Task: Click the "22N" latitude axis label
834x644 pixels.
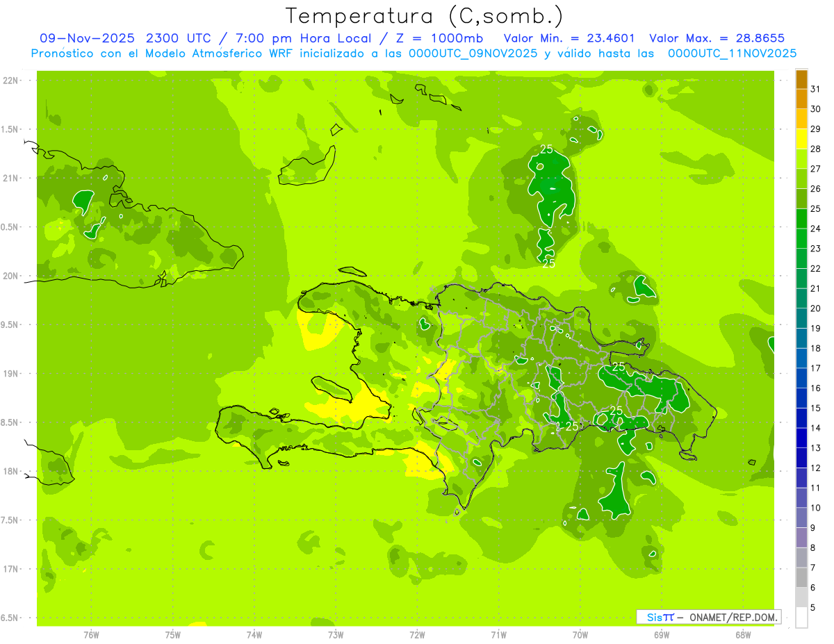Action: pyautogui.click(x=11, y=80)
